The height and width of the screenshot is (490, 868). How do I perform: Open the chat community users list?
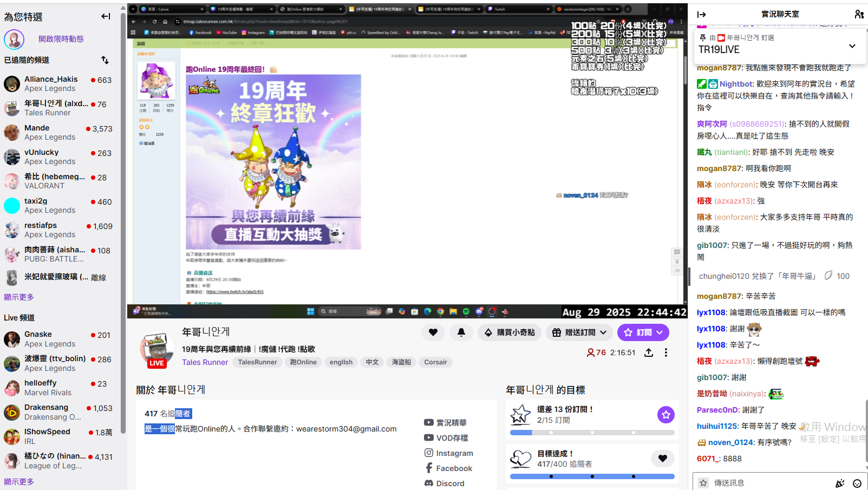pyautogui.click(x=859, y=15)
